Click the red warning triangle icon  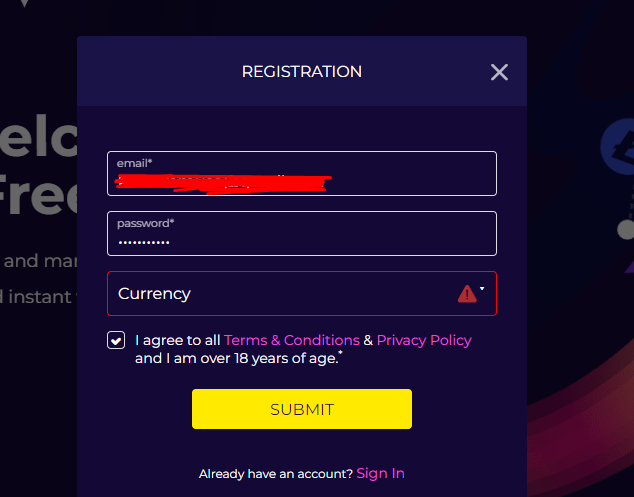click(x=467, y=294)
